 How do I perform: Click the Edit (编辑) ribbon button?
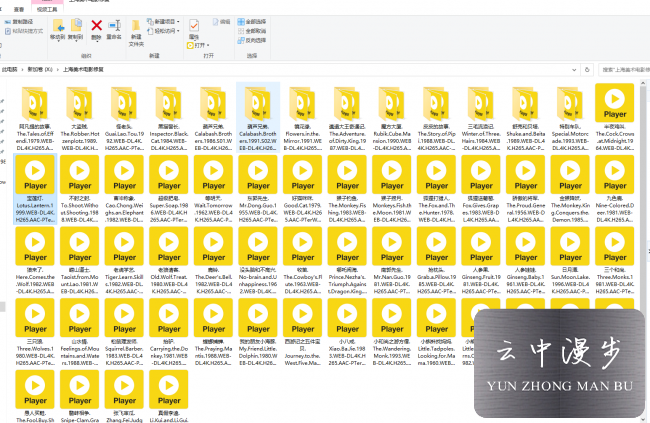[222, 22]
